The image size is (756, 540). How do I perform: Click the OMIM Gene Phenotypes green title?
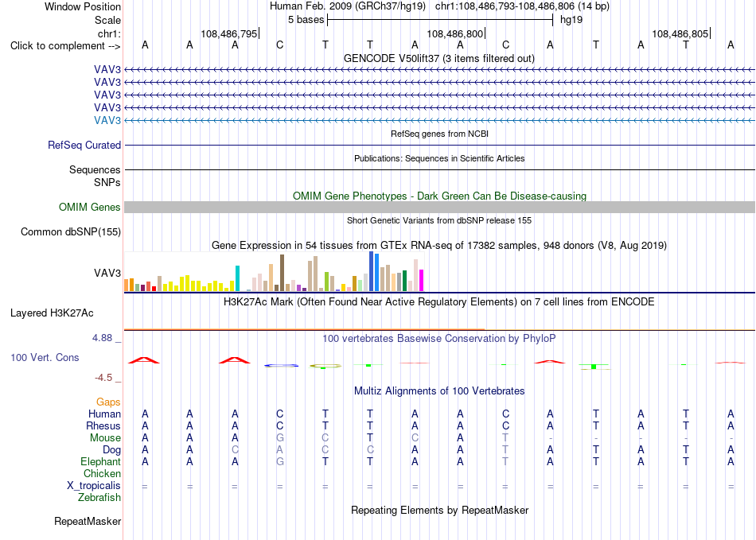pyautogui.click(x=440, y=196)
